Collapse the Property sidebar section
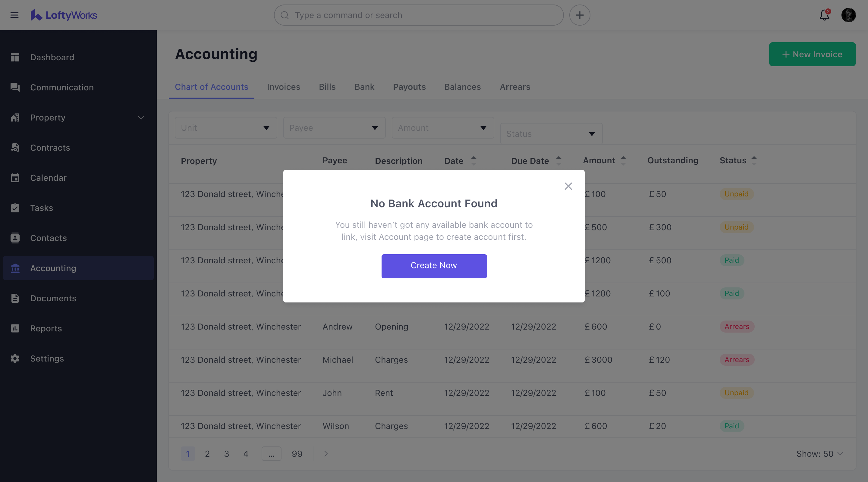Screen dimensions: 868x482 click(141, 117)
